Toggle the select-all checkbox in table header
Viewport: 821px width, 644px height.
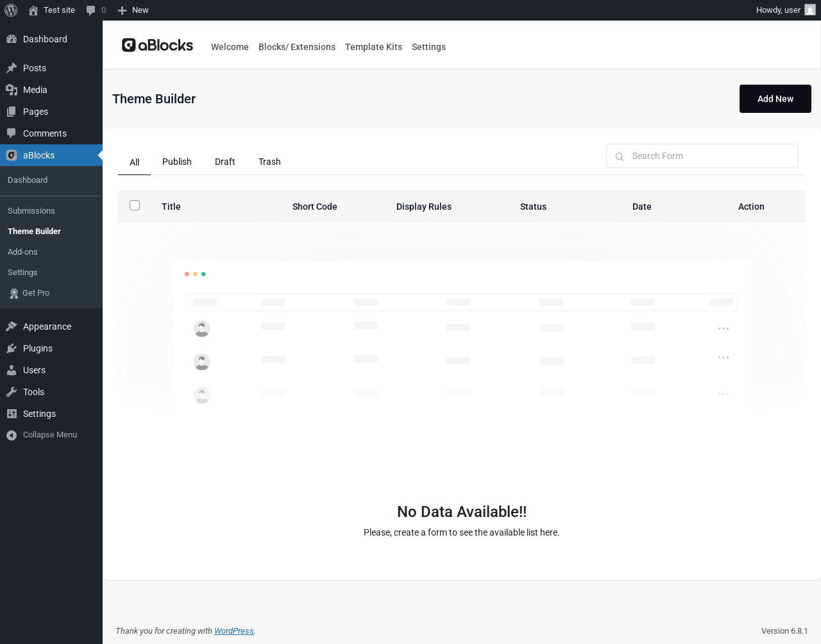(x=135, y=205)
